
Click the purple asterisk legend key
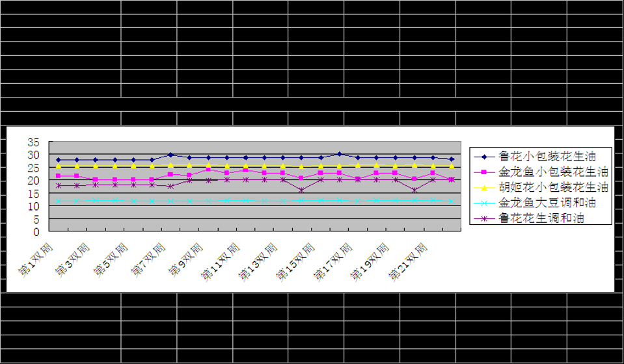(x=484, y=218)
